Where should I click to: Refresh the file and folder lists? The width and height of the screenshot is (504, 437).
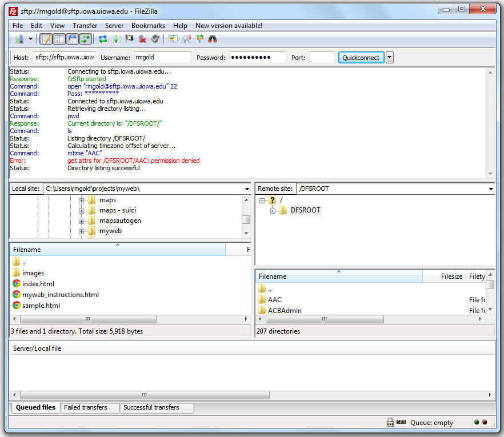click(103, 39)
